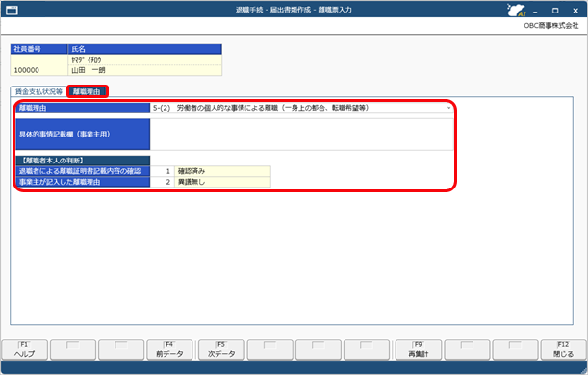The width and height of the screenshot is (588, 375).
Task: Click the 具体的事情記載欄 text area
Action: tap(301, 134)
